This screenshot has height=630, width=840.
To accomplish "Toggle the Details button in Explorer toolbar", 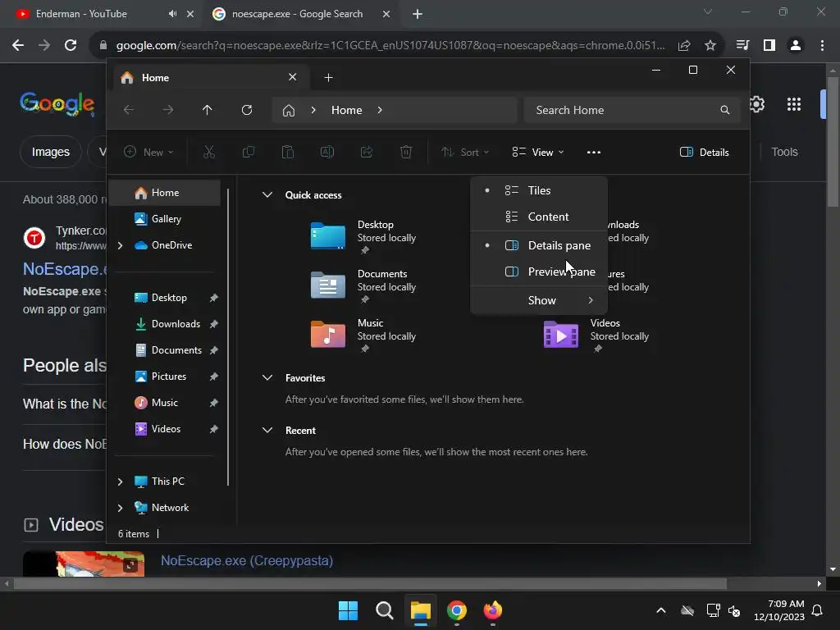I will pyautogui.click(x=704, y=152).
